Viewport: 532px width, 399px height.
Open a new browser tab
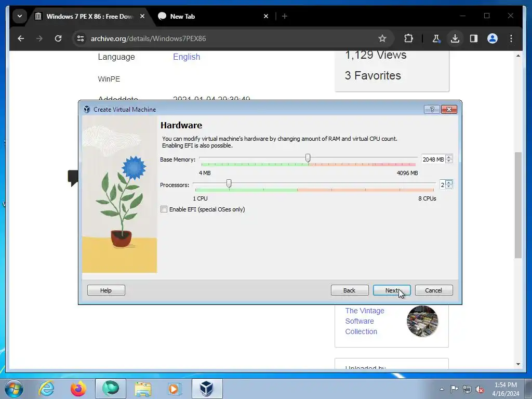[x=285, y=16]
